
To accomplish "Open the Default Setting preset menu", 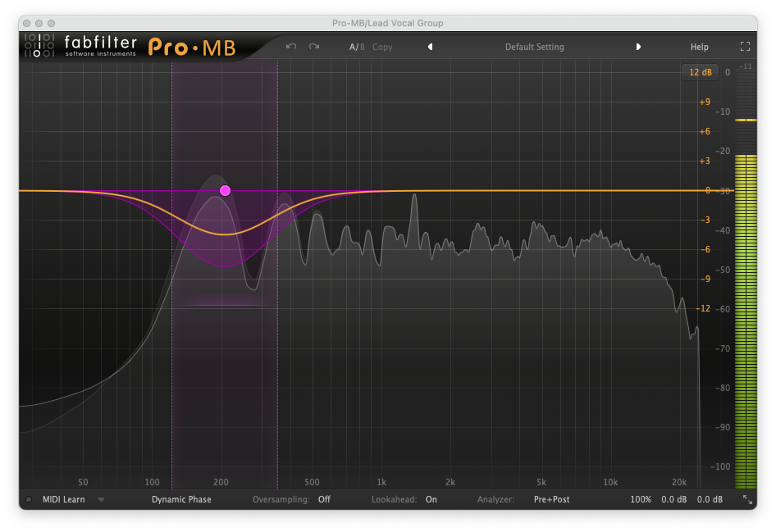I will pyautogui.click(x=534, y=47).
